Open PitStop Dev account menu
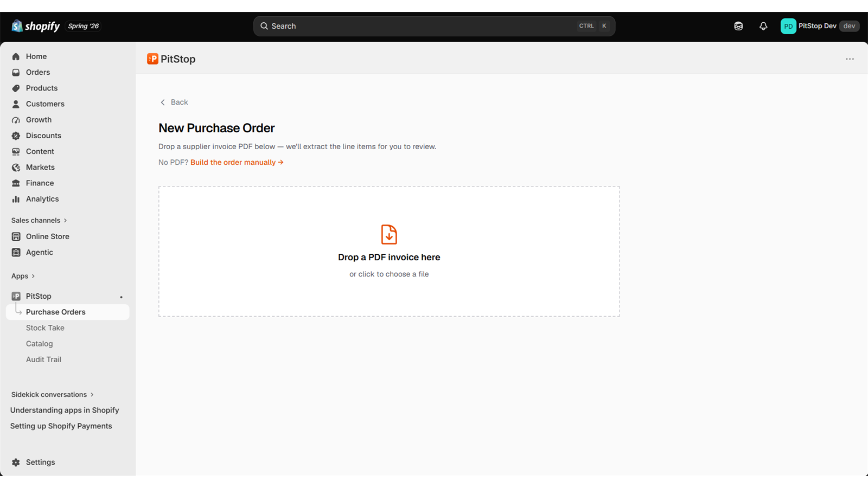 [820, 26]
